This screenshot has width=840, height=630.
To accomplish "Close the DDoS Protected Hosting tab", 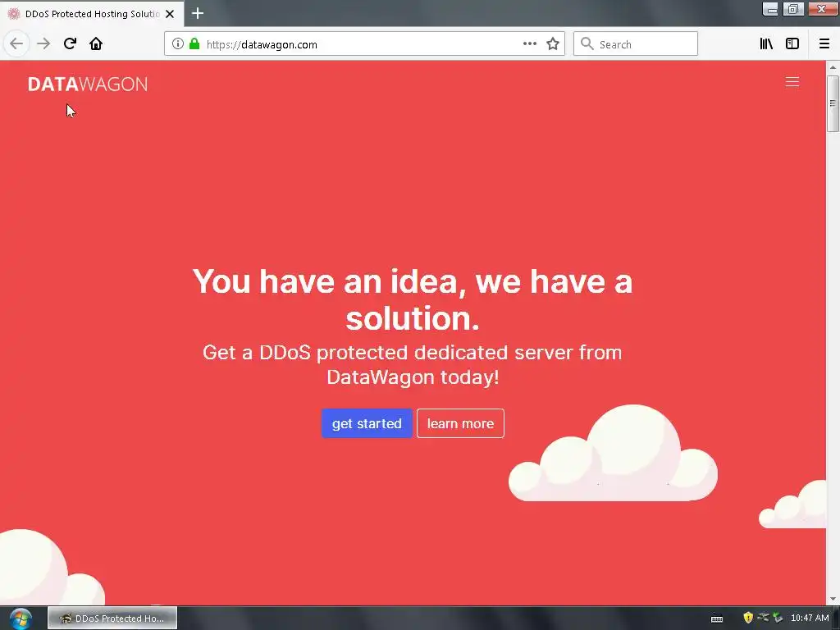I will click(x=170, y=14).
